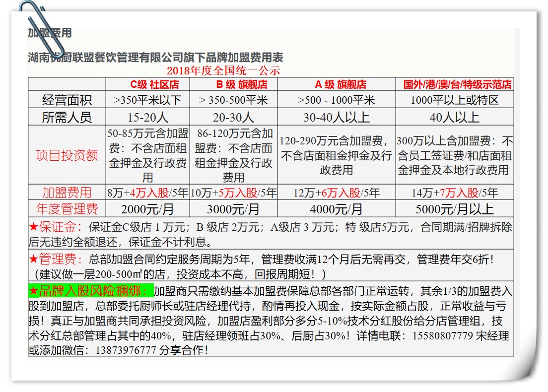
Task: Click the 年度管理费 row label
Action: (67, 209)
